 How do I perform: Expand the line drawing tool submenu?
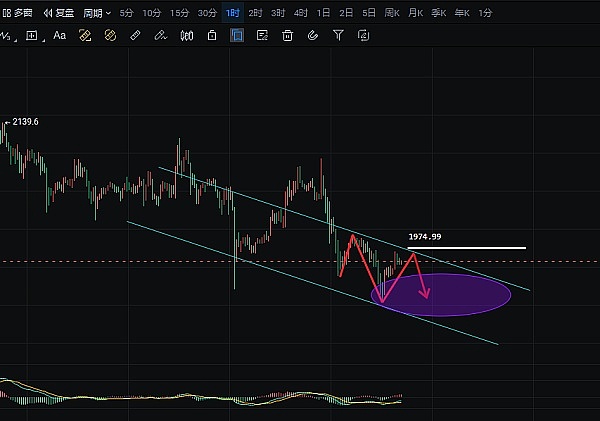click(x=9, y=36)
